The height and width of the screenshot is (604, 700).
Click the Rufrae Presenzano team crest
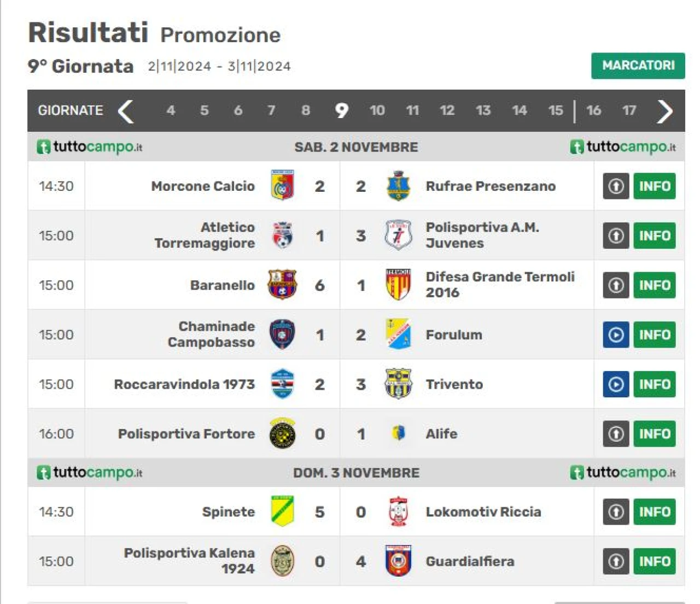tap(398, 186)
